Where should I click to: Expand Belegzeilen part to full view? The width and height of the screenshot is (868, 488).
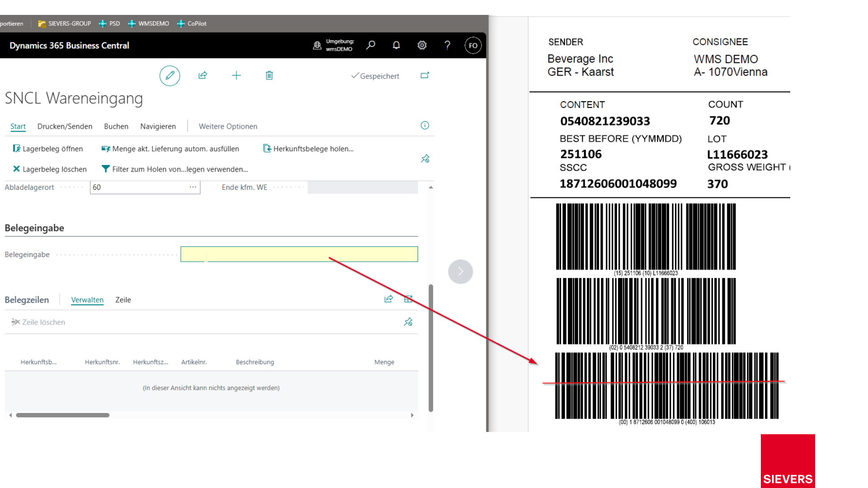point(408,299)
